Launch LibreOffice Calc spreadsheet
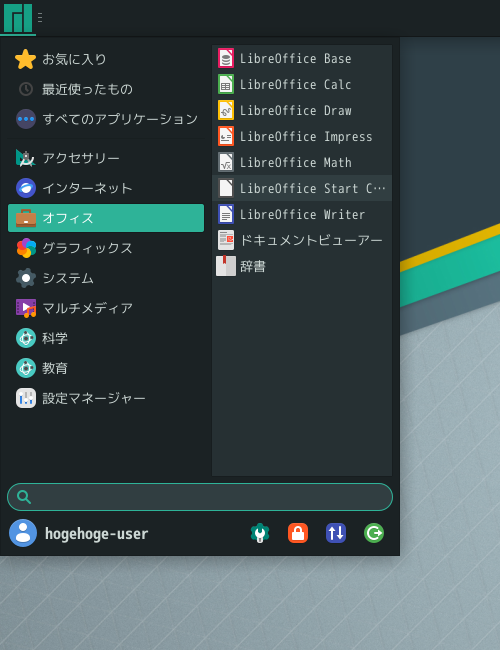Image resolution: width=500 pixels, height=650 pixels. tap(302, 85)
